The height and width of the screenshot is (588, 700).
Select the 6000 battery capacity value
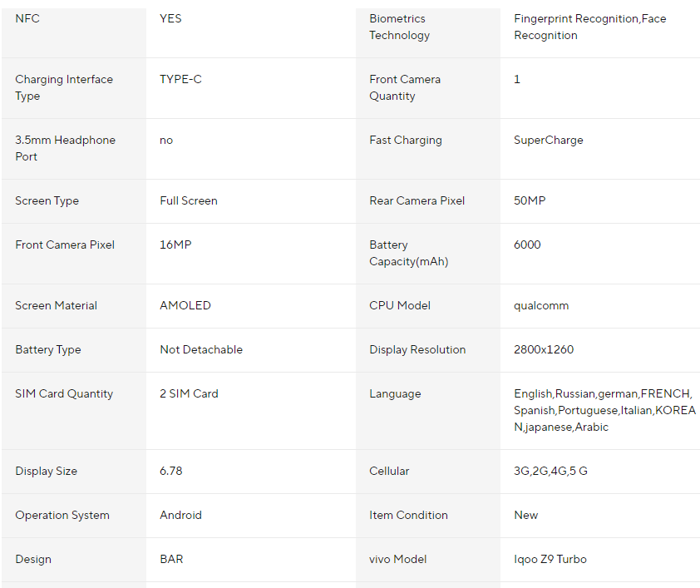coord(527,245)
